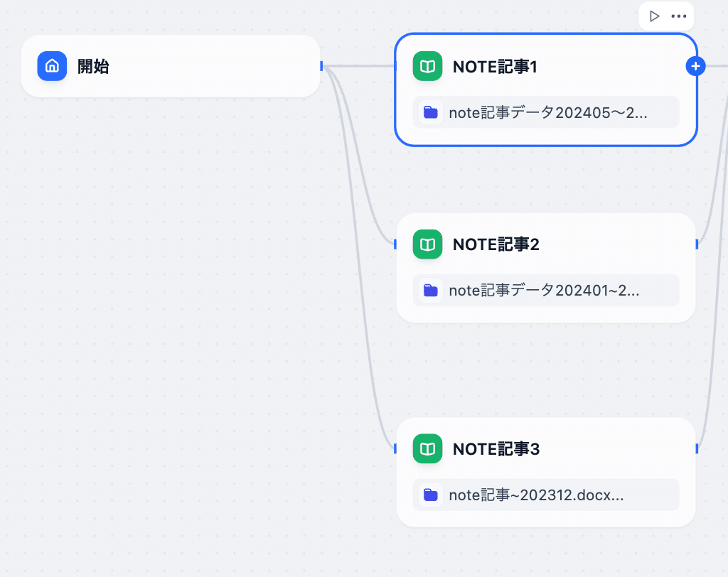Open the note記事データ202405 knowledge entry
The width and height of the screenshot is (728, 577).
click(547, 112)
